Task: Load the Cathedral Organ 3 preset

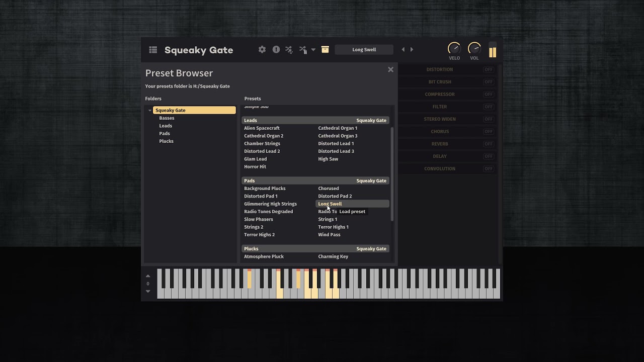Action: pos(338,136)
